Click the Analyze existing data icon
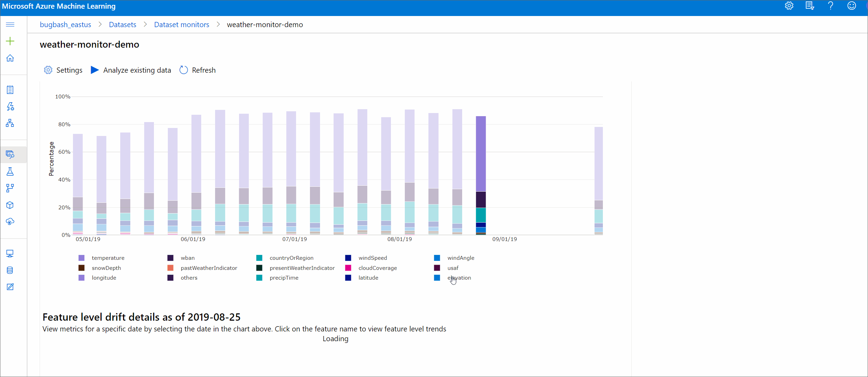868x377 pixels. click(94, 69)
